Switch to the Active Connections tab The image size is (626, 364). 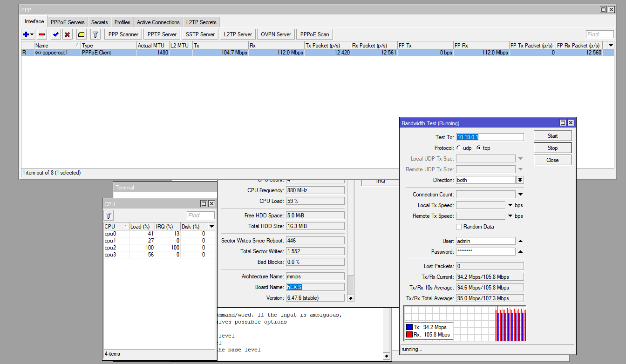158,22
